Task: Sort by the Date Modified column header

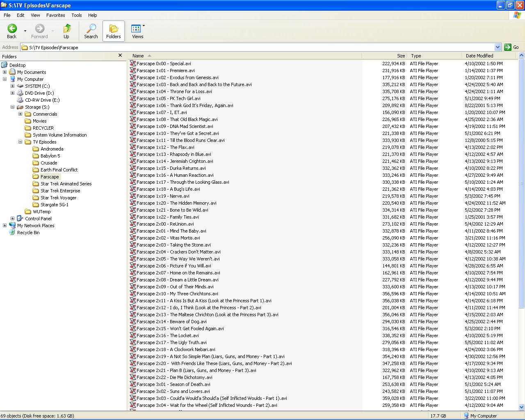Action: (x=490, y=56)
